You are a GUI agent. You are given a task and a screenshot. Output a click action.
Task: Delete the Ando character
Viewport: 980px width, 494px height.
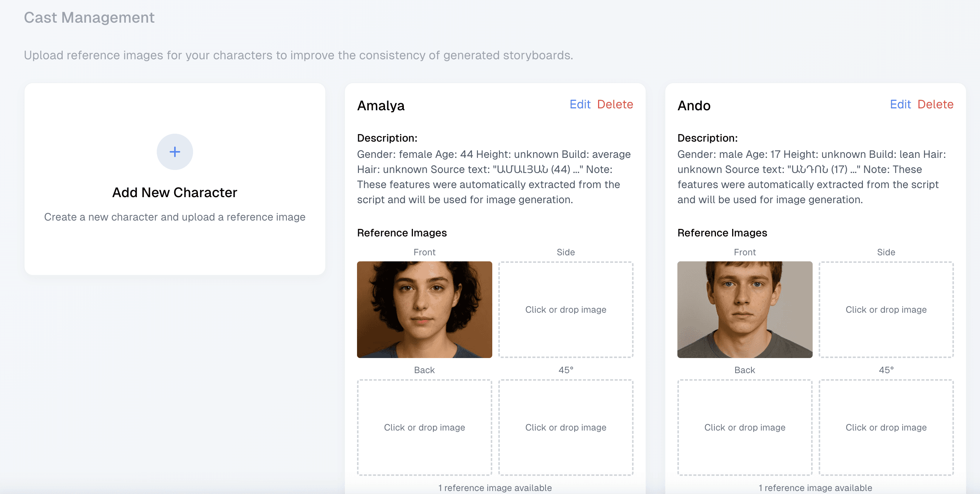click(x=935, y=104)
